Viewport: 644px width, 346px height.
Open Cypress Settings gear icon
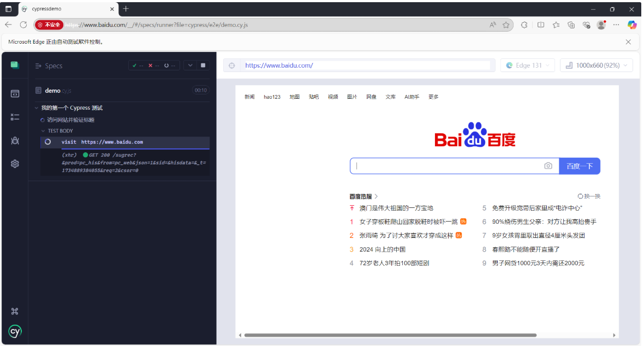[15, 164]
